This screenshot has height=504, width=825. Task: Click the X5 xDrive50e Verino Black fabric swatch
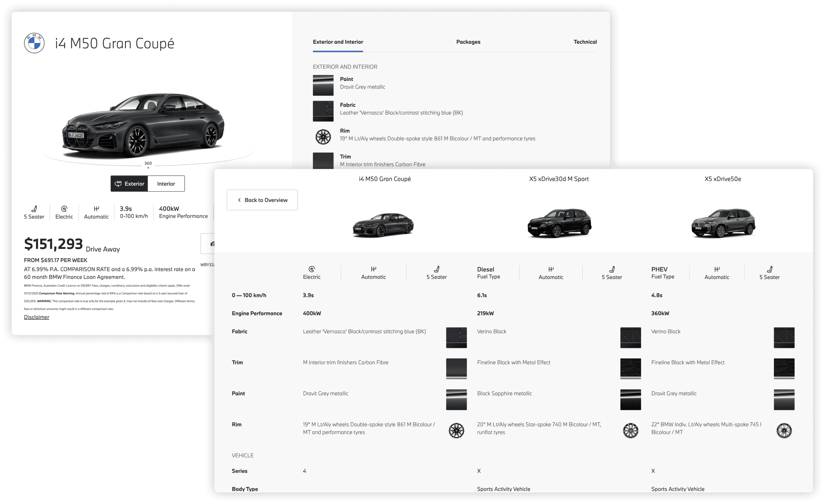click(784, 338)
